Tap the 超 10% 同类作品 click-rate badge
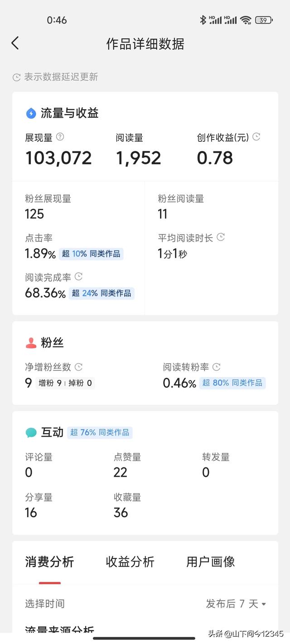The height and width of the screenshot is (644, 290). click(91, 254)
